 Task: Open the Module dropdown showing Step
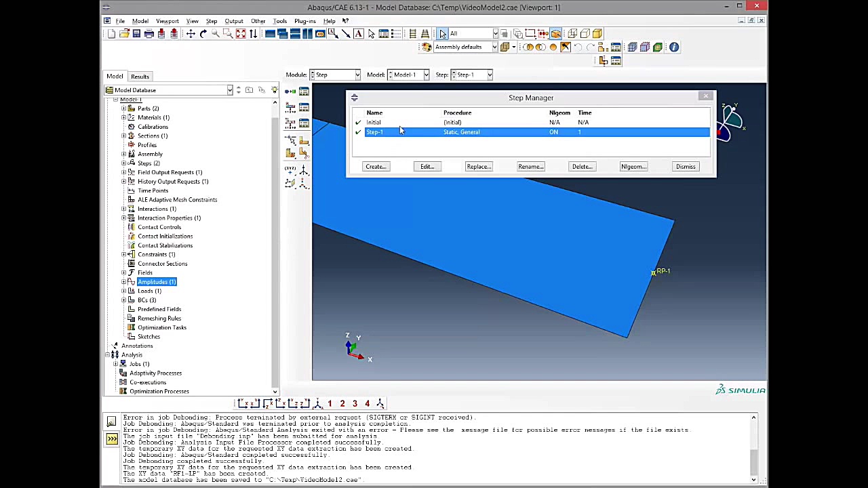[335, 75]
